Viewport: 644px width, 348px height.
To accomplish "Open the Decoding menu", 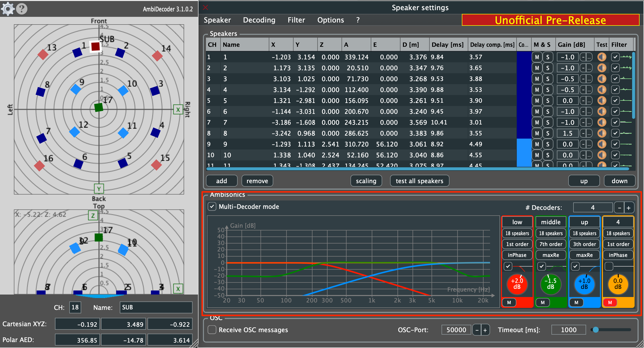I will point(259,20).
